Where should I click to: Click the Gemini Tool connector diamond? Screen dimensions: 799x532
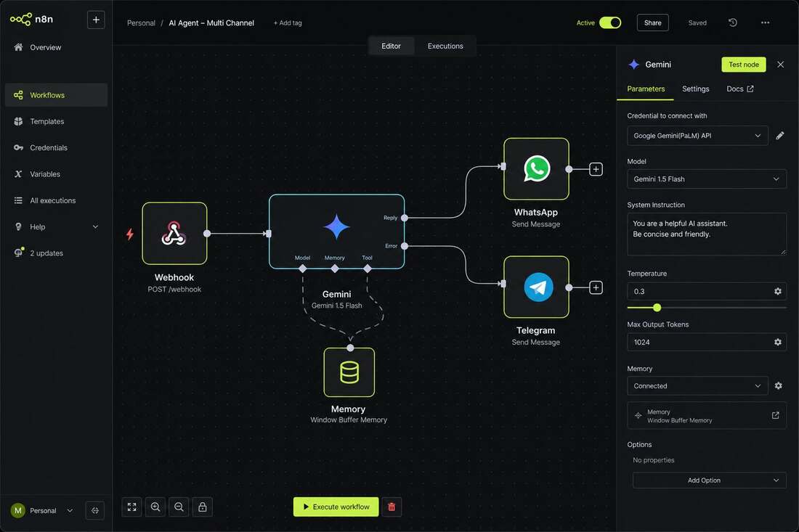[x=368, y=269]
